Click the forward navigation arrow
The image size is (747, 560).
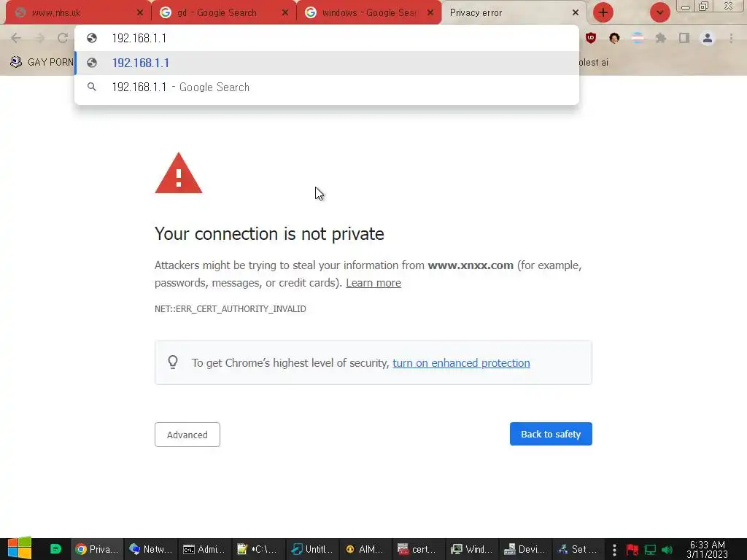point(39,38)
